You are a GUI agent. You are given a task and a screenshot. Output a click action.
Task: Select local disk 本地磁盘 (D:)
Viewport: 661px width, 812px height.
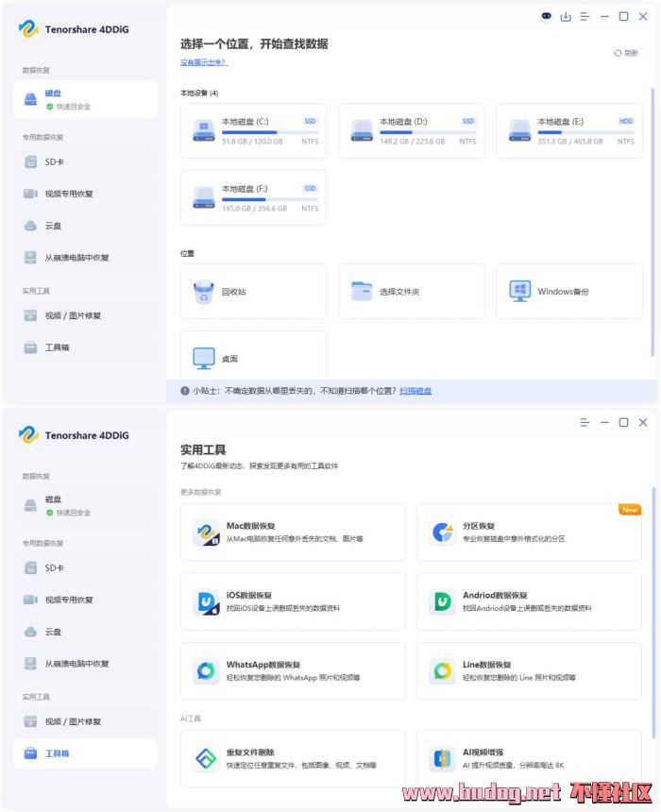411,130
